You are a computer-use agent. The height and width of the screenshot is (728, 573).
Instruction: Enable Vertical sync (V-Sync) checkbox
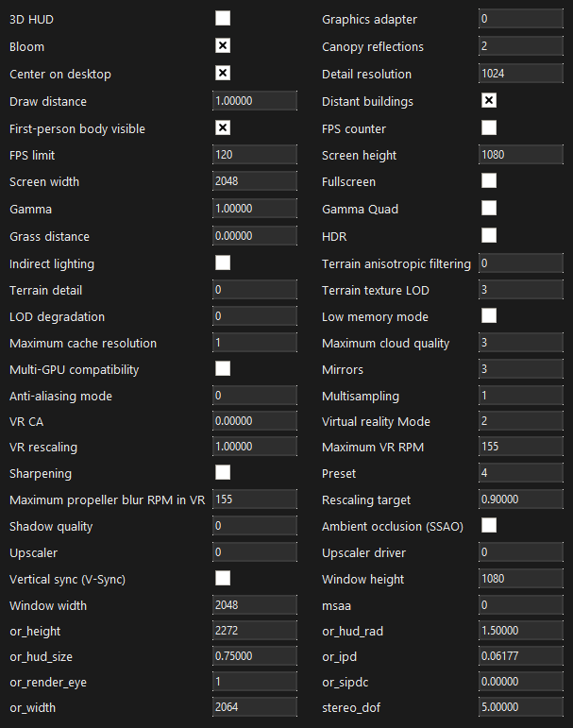(223, 579)
